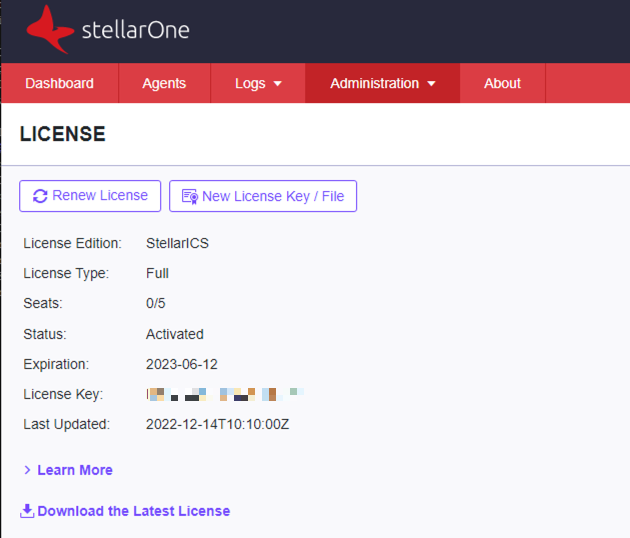Open the Administration menu
Image resolution: width=630 pixels, height=538 pixels.
point(374,83)
